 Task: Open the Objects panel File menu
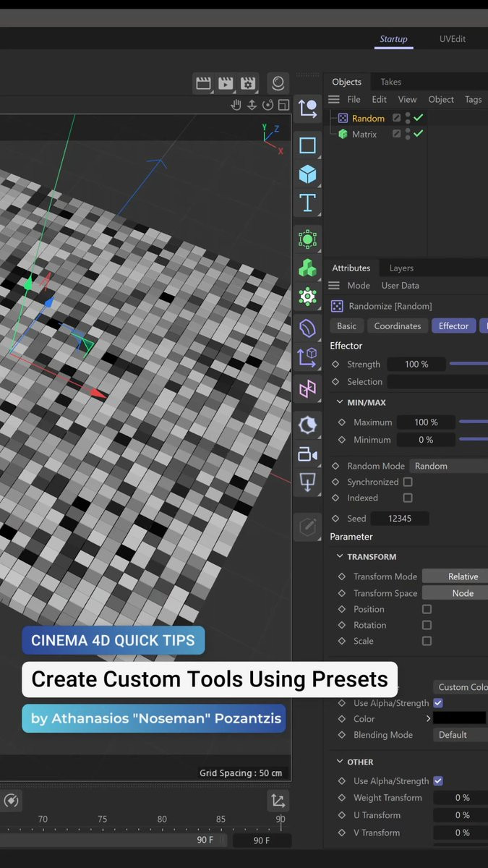[x=354, y=100]
